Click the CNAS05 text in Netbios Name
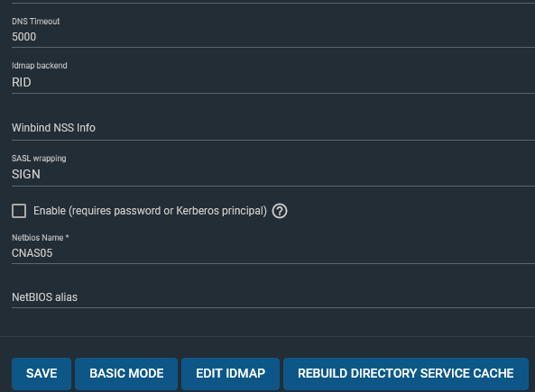This screenshot has width=535, height=392. pos(32,253)
